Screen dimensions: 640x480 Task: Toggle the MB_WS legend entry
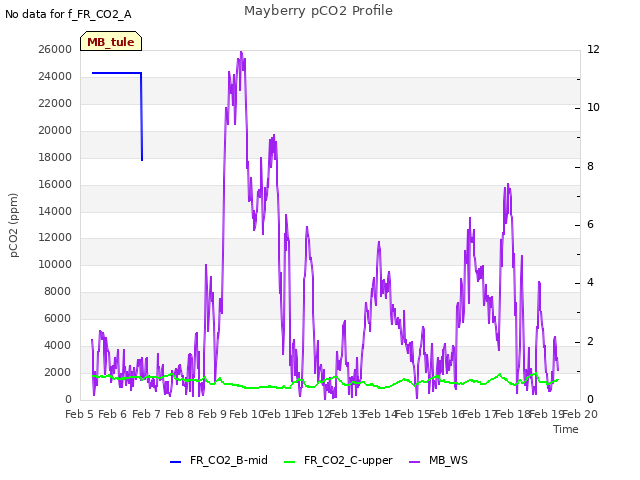(x=438, y=460)
